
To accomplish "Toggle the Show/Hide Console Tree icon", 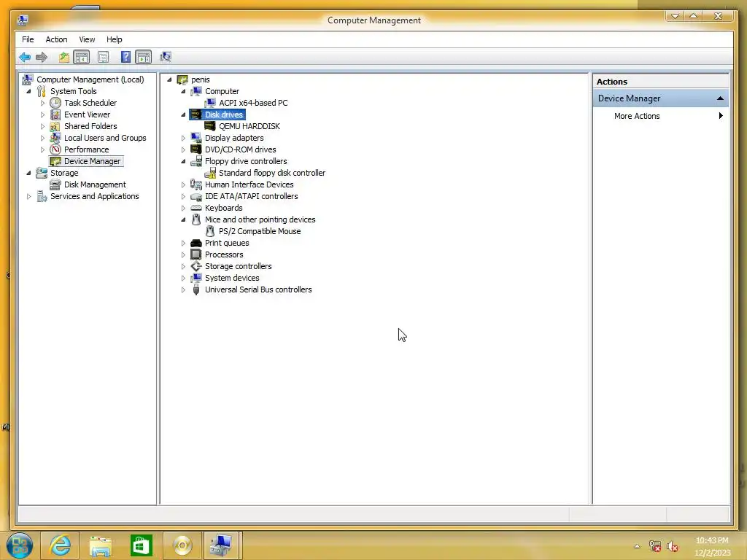I will 82,58.
